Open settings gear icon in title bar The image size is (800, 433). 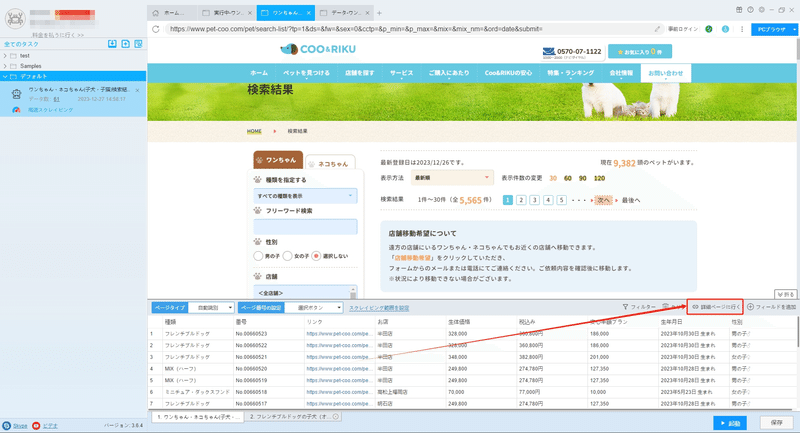coord(761,10)
